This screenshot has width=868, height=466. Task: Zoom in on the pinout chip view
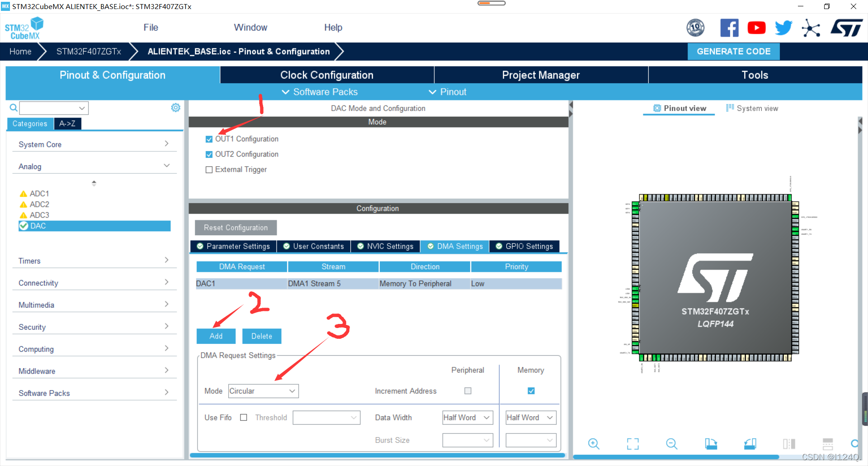click(594, 444)
